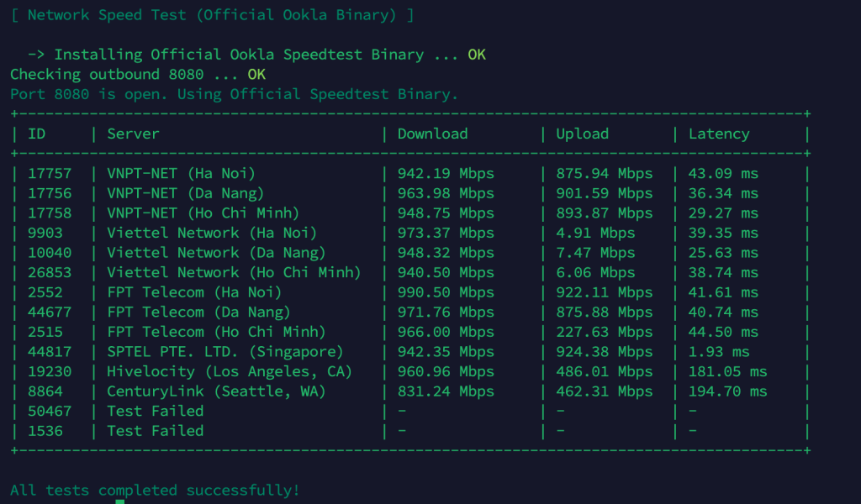The height and width of the screenshot is (504, 861).
Task: Click the terminal cursor at the bottom
Action: point(120,501)
